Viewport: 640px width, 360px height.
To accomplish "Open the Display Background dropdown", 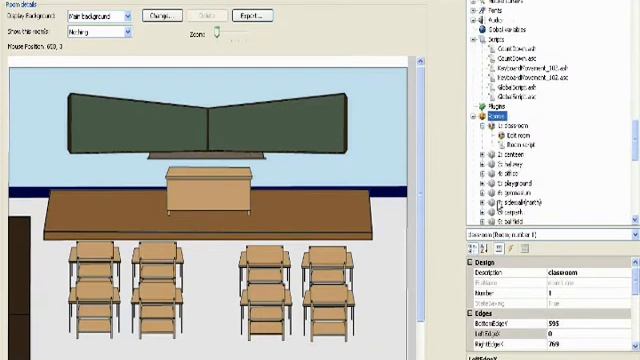I will [x=128, y=16].
